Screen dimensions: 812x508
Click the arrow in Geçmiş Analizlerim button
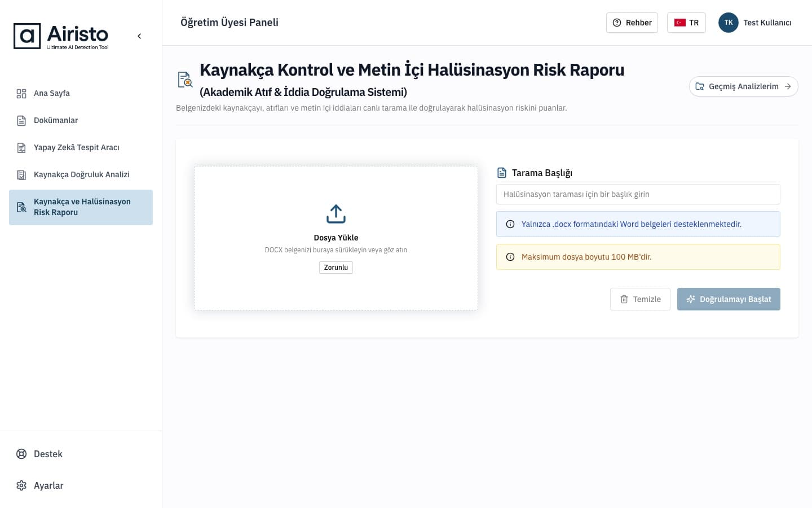pyautogui.click(x=788, y=86)
